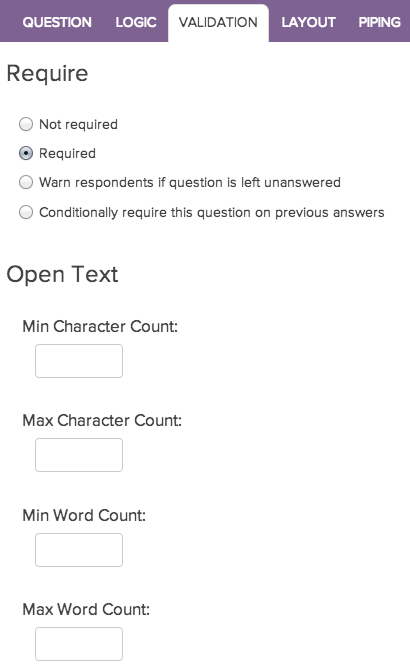Select Conditionally require this question option

point(26,212)
